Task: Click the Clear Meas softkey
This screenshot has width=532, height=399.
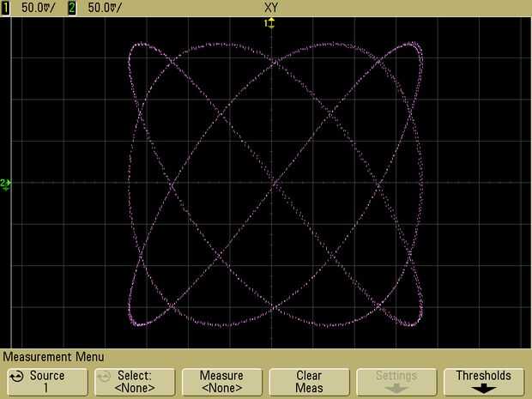Action: click(309, 382)
